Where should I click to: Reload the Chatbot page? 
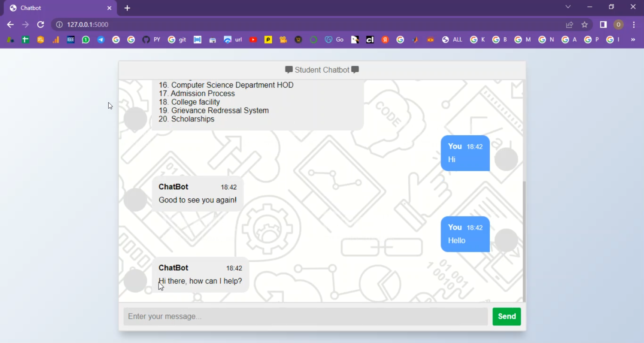pos(40,24)
